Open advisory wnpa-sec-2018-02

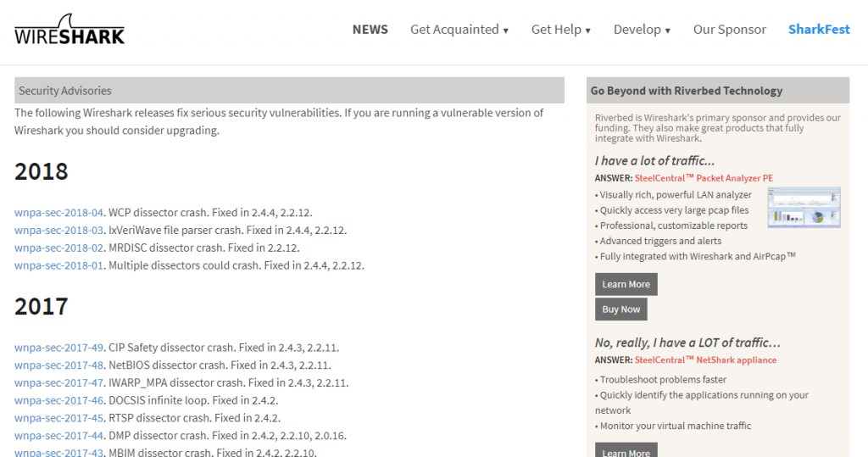[x=58, y=248]
